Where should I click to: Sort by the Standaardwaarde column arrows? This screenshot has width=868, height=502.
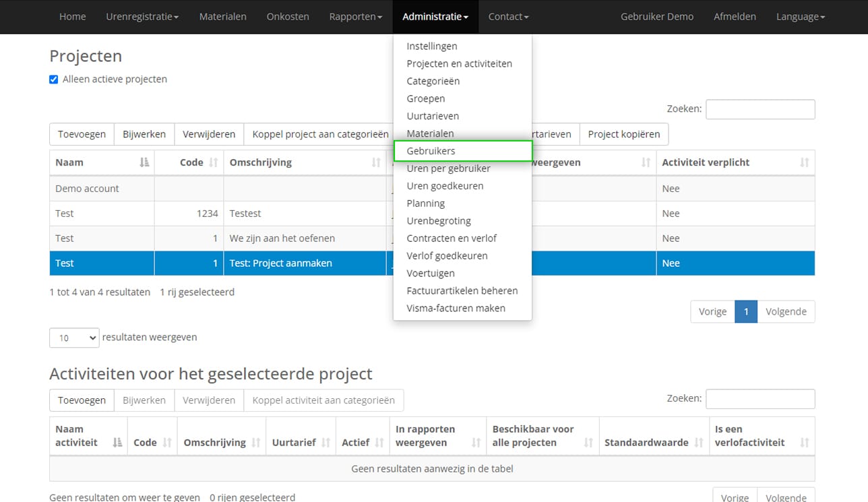[x=699, y=443]
